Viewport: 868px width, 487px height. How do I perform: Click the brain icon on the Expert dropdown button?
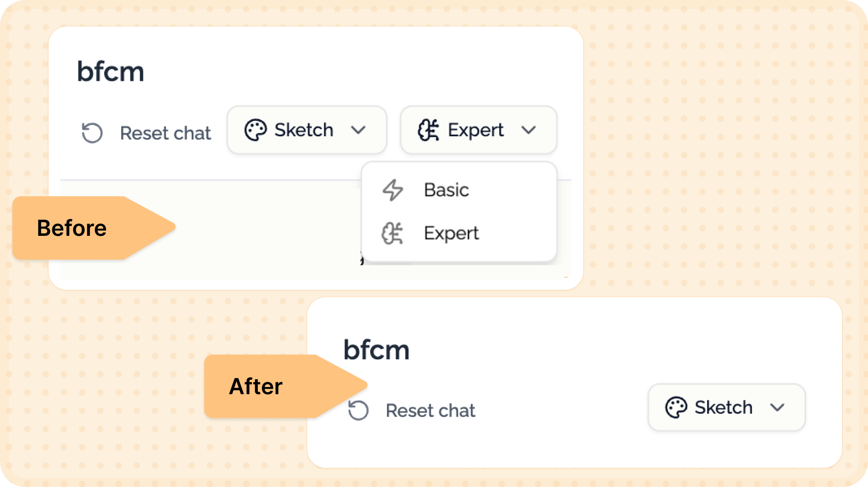point(428,130)
